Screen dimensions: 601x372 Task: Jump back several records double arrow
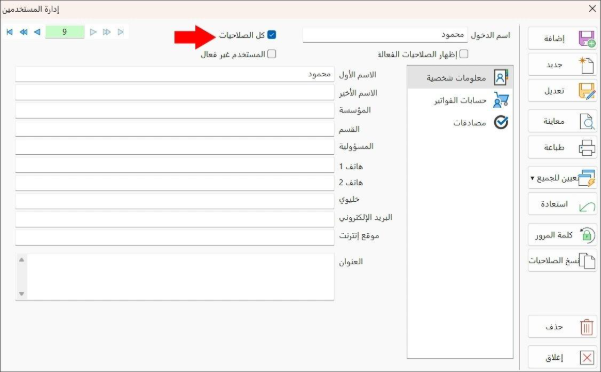click(x=23, y=32)
